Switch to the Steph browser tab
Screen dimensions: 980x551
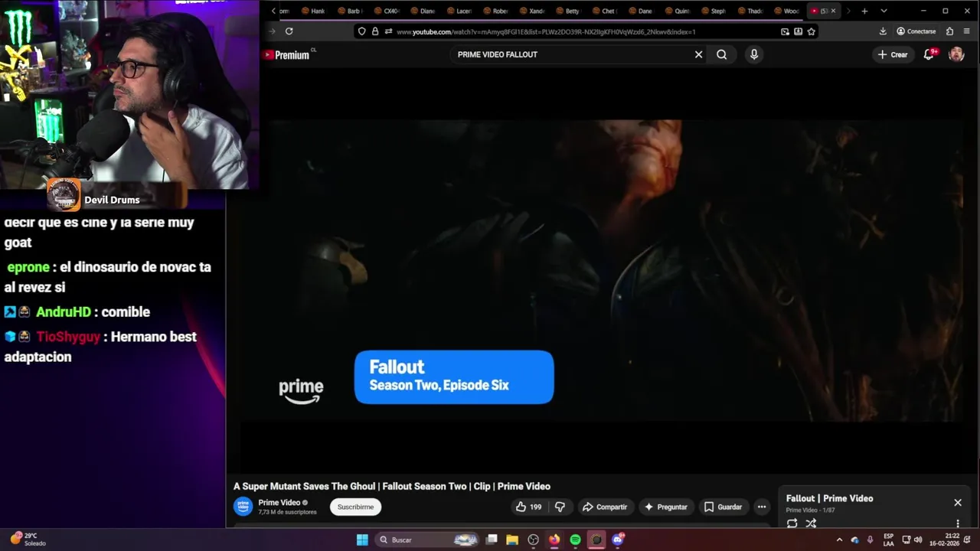click(714, 11)
